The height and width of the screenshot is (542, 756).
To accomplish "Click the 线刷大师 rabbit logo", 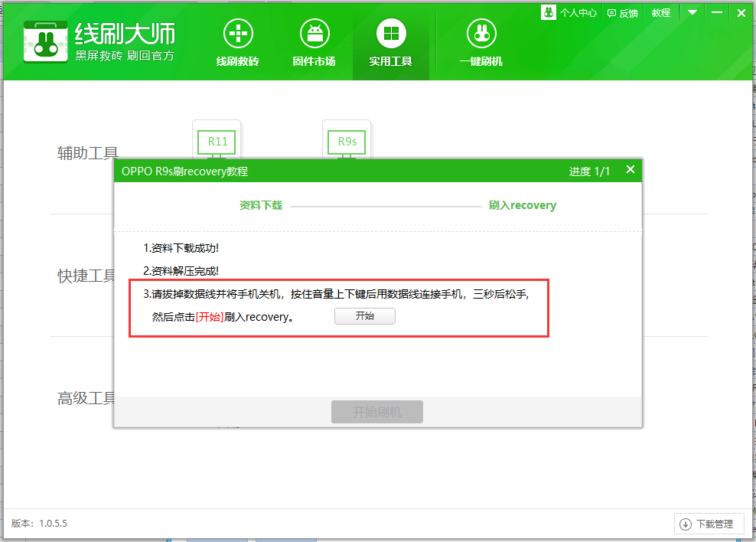I will (45, 41).
